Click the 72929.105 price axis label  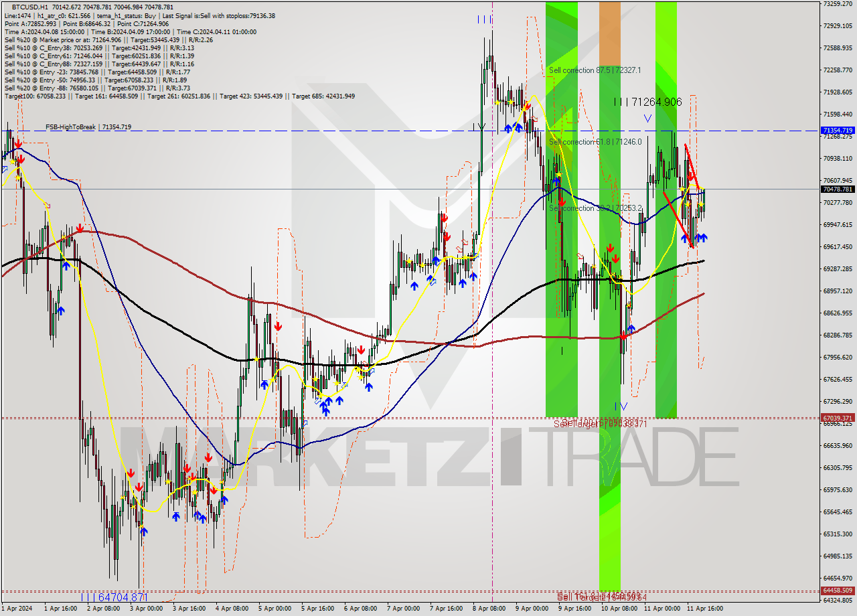(x=838, y=25)
